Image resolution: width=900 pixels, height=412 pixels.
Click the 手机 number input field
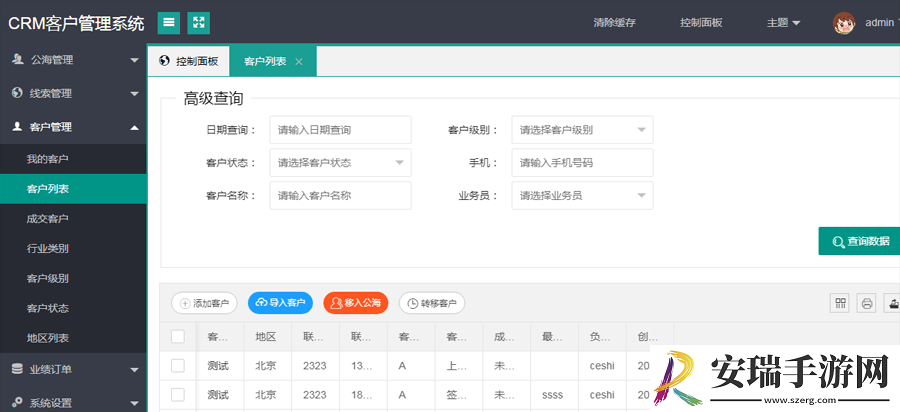(x=583, y=162)
